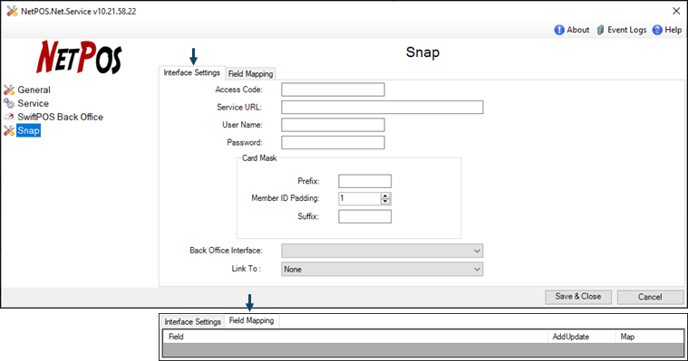688x361 pixels.
Task: Close the NetPOS service window
Action: pos(676,11)
